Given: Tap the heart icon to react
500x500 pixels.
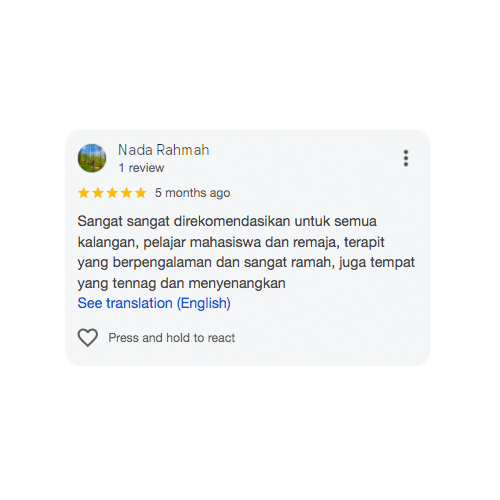Looking at the screenshot, I should tap(88, 337).
